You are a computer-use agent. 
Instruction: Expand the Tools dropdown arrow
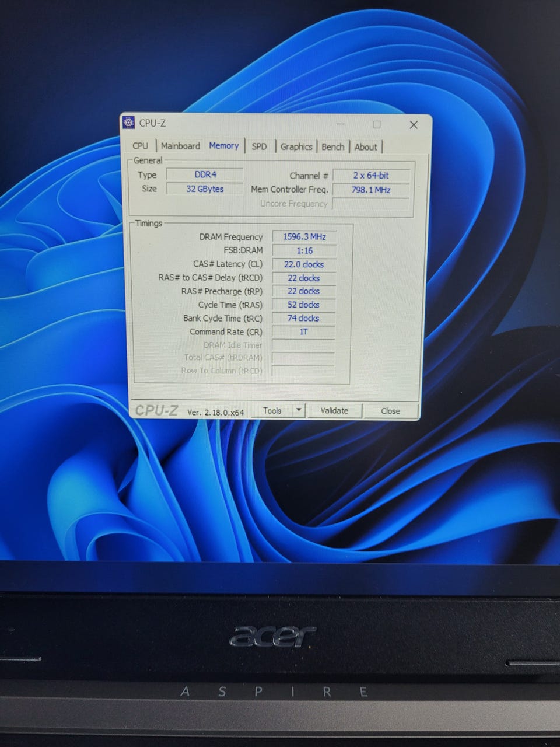coord(299,410)
